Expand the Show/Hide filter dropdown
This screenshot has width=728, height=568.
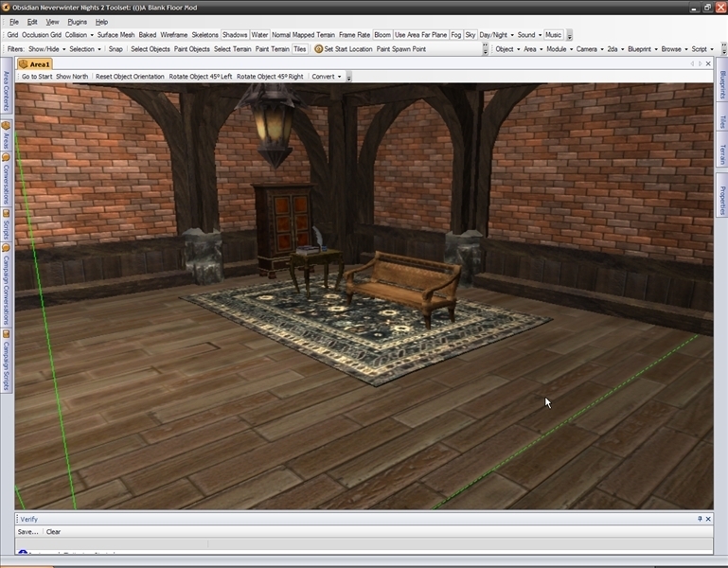coord(46,49)
